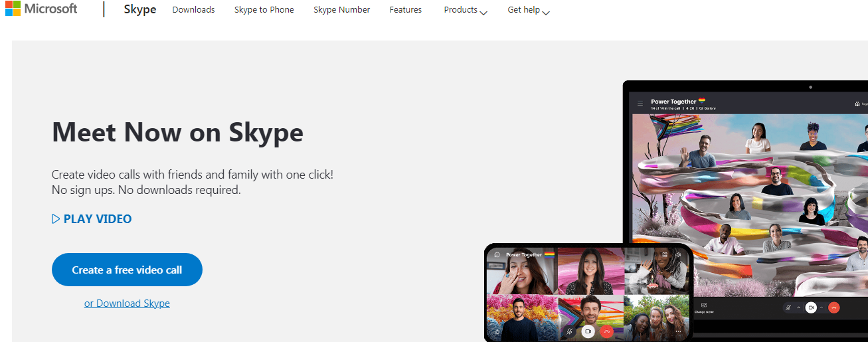Viewport: 868px width, 342px height.
Task: Click the Create a free video call button
Action: coord(127,270)
